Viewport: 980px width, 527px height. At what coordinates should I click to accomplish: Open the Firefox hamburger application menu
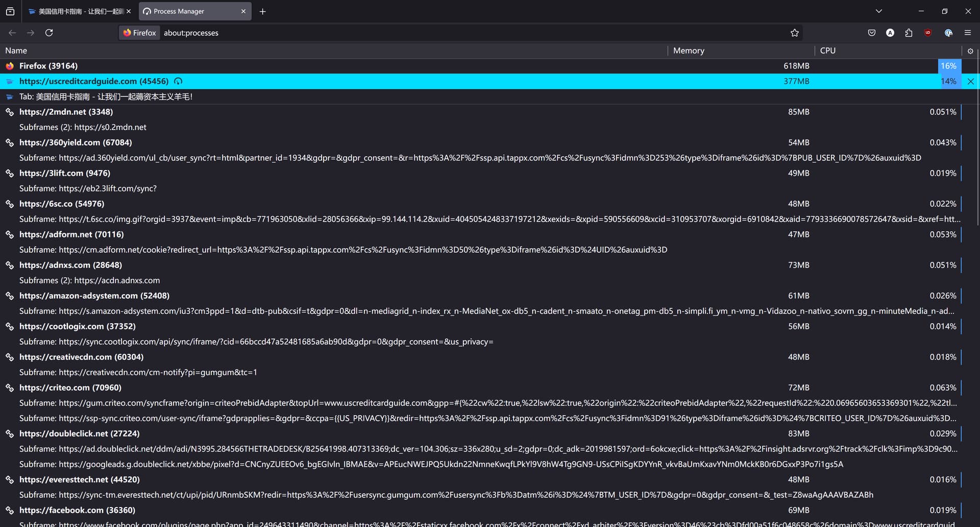pyautogui.click(x=967, y=33)
